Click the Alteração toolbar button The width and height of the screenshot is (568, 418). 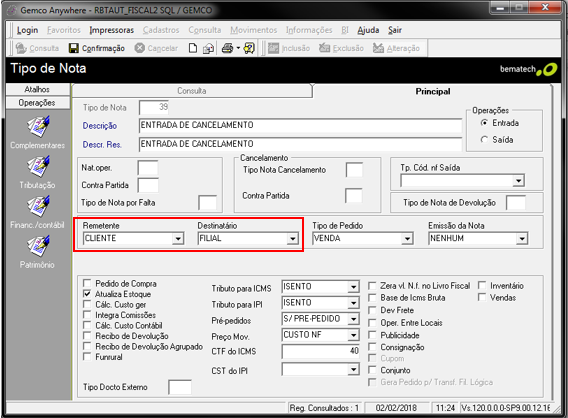click(x=396, y=48)
